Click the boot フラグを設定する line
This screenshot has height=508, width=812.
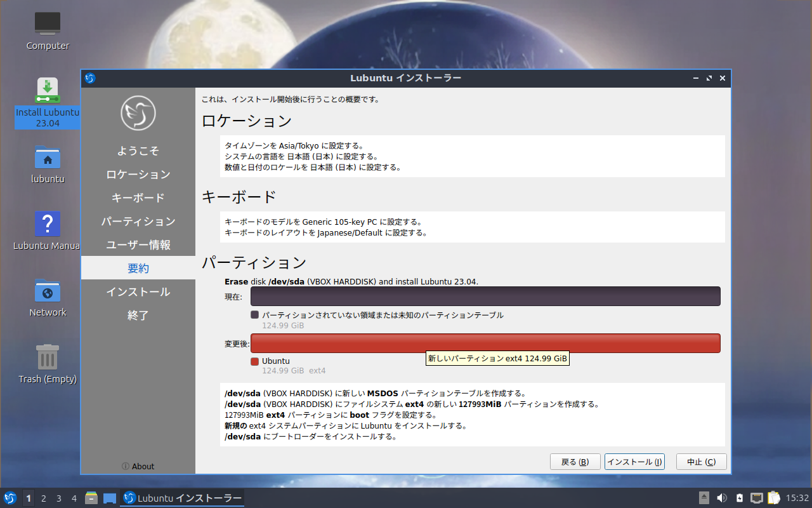(331, 415)
